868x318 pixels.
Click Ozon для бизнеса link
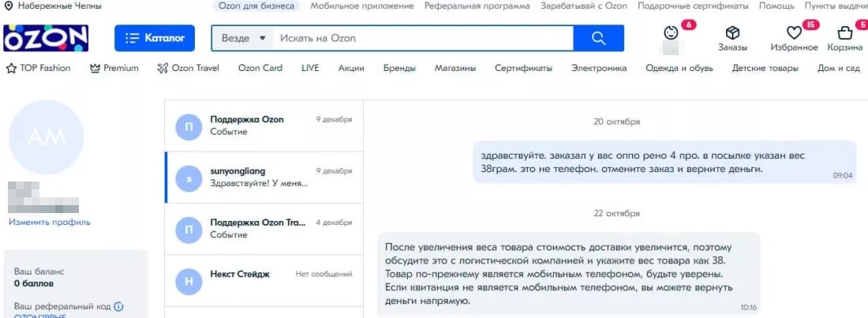[x=256, y=6]
